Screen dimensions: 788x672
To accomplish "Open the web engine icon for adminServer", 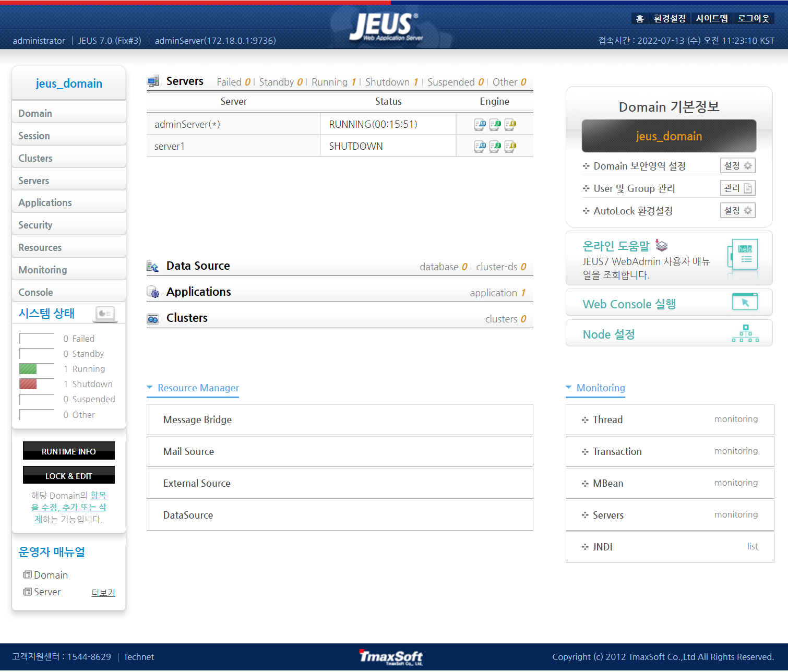I will 479,124.
